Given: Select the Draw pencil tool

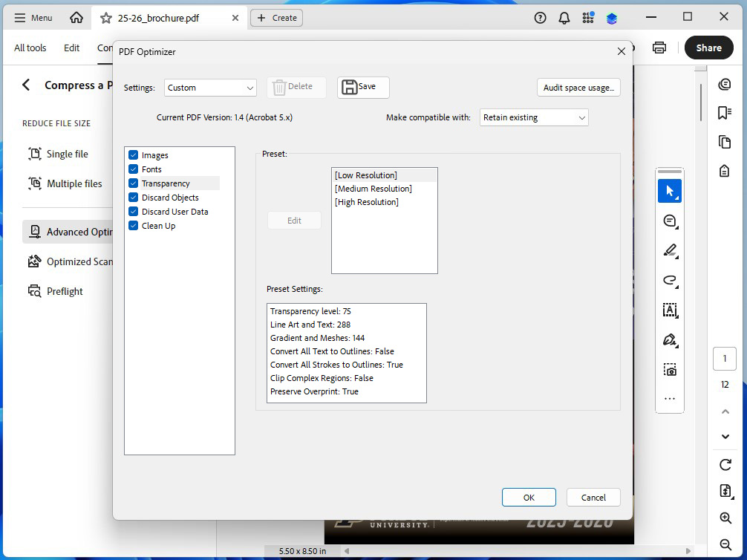Looking at the screenshot, I should 670,251.
